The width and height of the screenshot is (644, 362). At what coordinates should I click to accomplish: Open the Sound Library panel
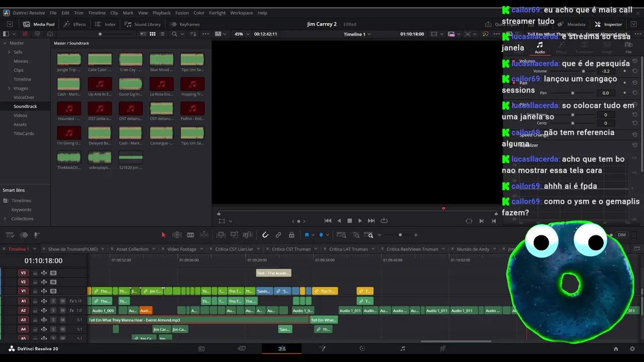(x=142, y=24)
